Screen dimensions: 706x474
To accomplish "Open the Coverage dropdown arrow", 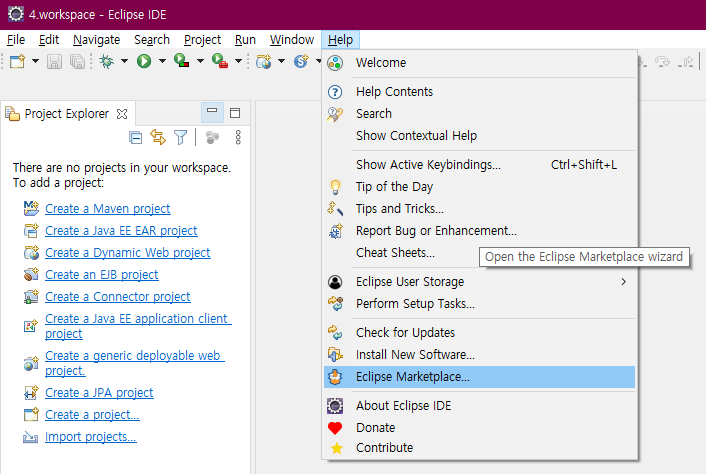I will tap(200, 61).
